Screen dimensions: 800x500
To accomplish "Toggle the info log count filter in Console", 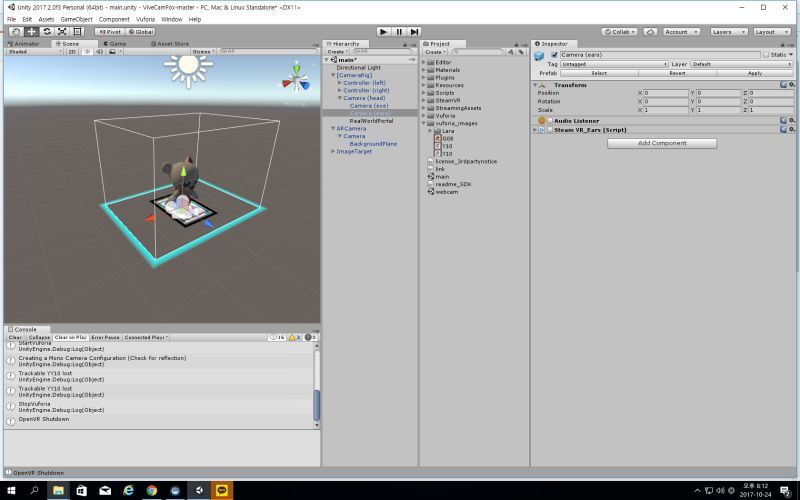I will (277, 337).
